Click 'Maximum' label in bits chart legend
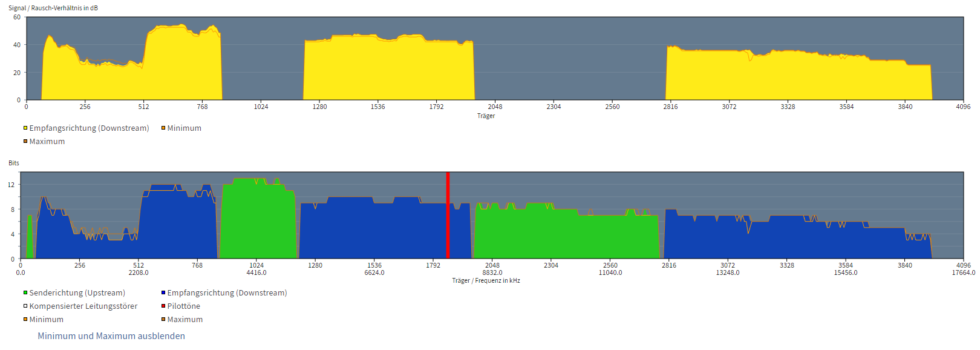This screenshot has height=350, width=980. 185,320
